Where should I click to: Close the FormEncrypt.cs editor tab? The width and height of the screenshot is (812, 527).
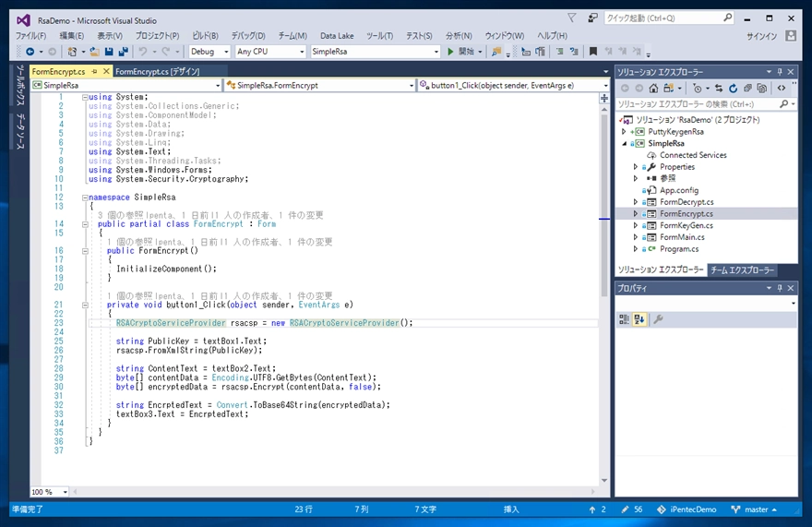[x=106, y=71]
